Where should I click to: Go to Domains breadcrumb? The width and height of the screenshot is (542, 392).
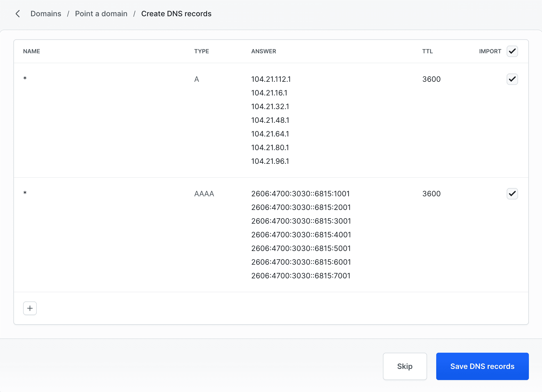pyautogui.click(x=46, y=14)
